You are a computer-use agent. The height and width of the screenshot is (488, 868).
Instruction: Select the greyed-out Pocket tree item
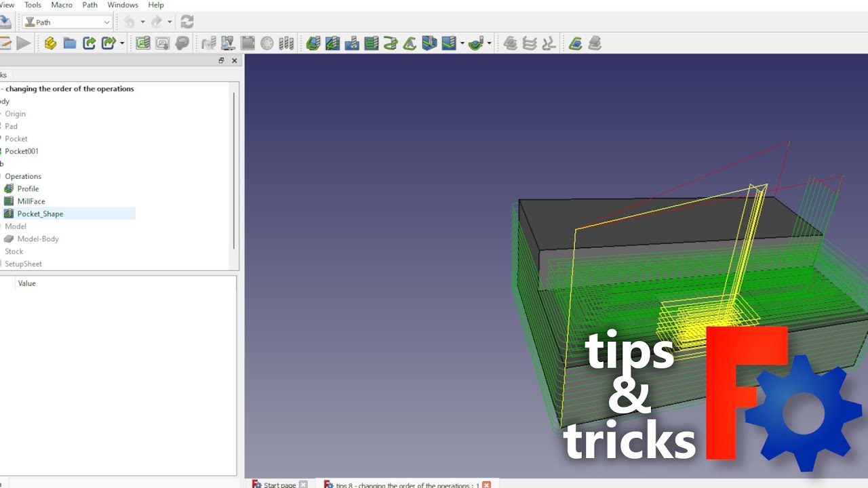(x=16, y=139)
